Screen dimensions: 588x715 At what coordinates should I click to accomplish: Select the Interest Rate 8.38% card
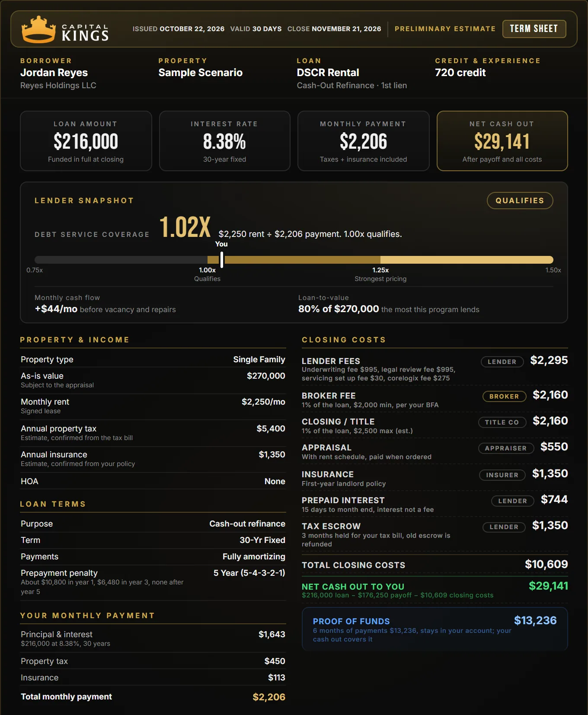point(225,141)
